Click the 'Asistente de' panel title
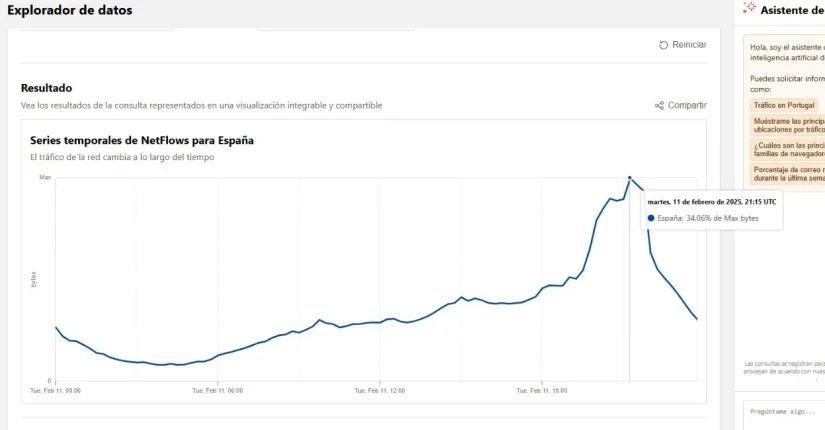 point(792,10)
